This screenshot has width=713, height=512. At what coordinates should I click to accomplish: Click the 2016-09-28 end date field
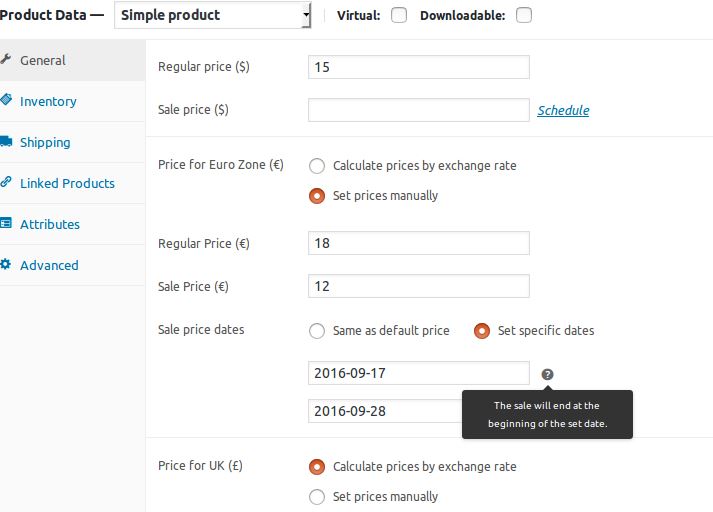point(386,411)
